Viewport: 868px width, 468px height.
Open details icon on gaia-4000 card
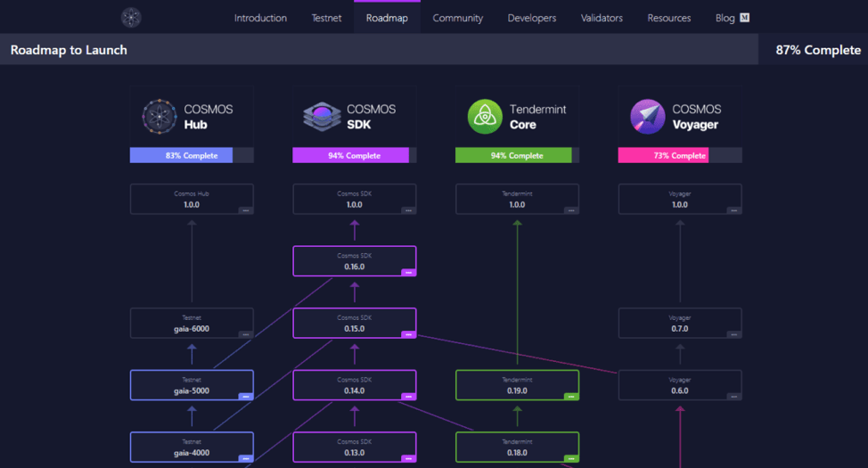(245, 458)
